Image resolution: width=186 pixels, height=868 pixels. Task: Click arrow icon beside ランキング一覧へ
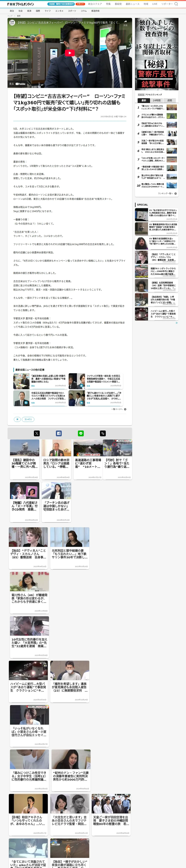[x=176, y=193]
